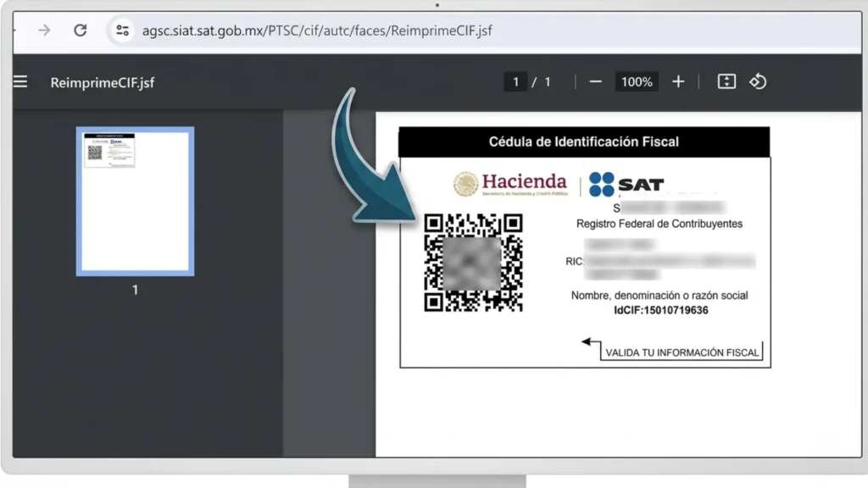Click the browser forward arrow
Screen dimensions: 868x488
(x=44, y=30)
